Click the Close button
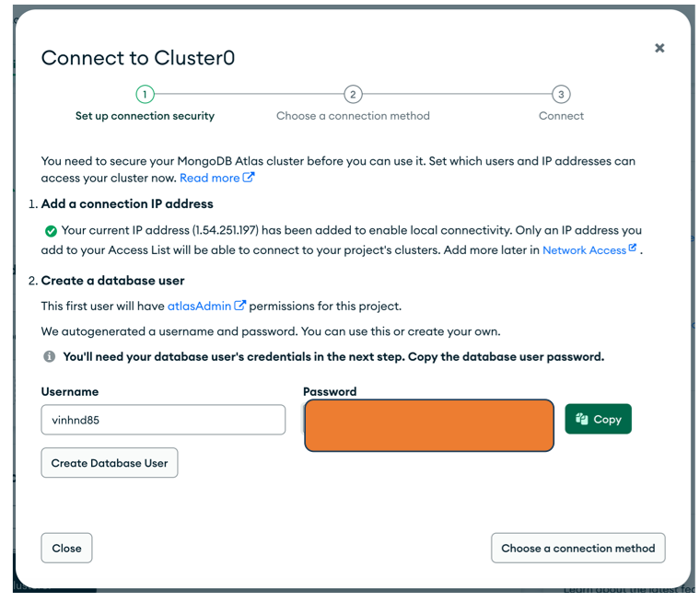Screen dimensions: 700x602 coord(66,548)
